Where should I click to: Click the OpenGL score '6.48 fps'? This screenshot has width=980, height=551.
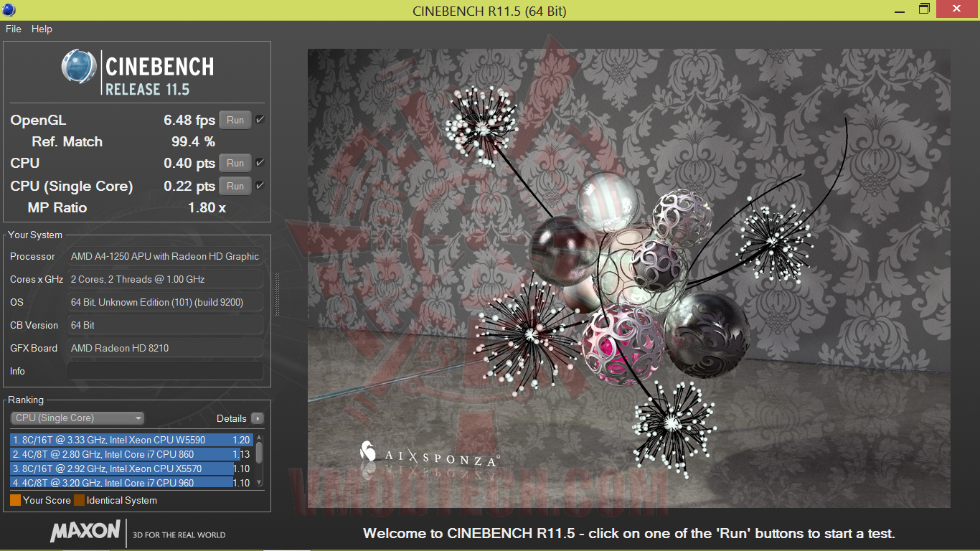click(189, 120)
